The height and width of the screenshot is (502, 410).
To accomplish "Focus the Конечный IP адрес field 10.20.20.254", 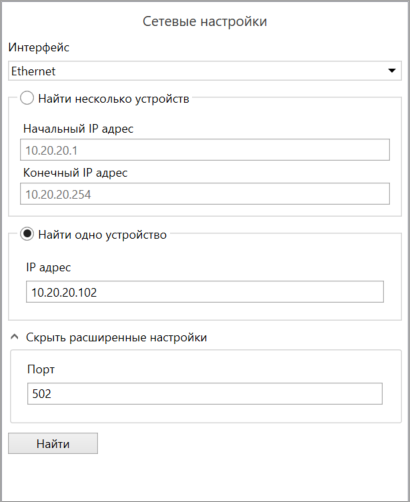I will (205, 194).
